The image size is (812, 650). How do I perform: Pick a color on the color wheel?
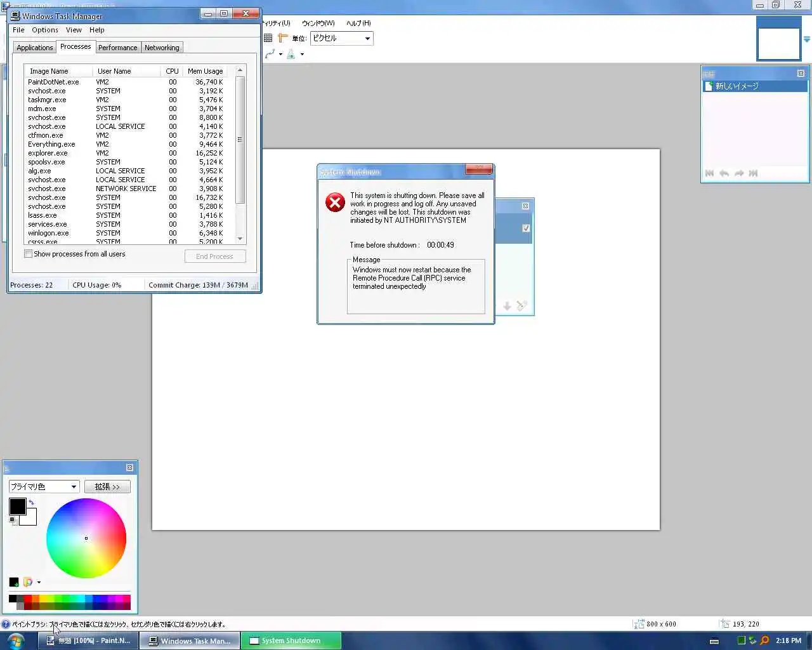[x=86, y=538]
